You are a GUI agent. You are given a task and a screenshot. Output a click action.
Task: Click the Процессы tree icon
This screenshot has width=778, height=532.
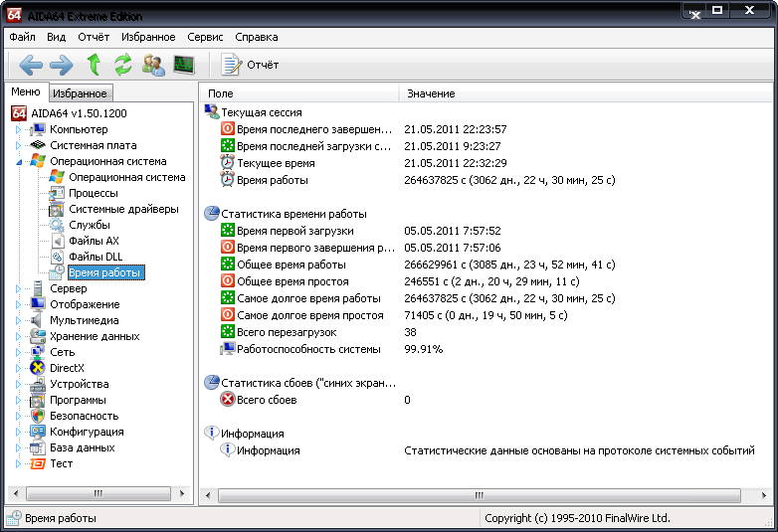click(57, 193)
